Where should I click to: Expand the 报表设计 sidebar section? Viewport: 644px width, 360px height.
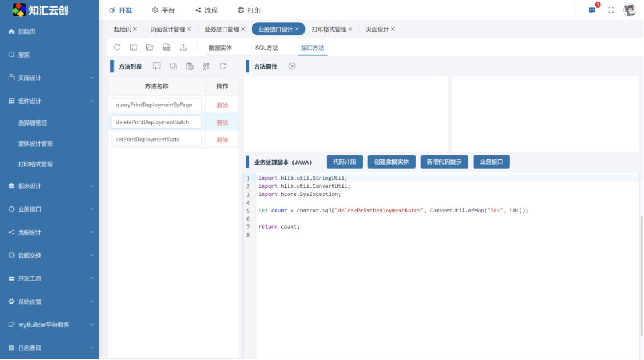point(49,186)
